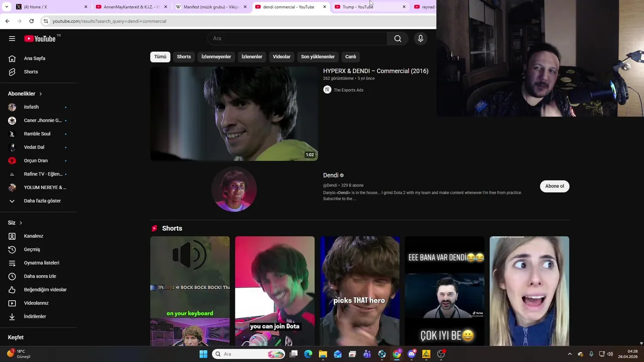Click the Ara search input field
This screenshot has height=362, width=644.
(x=297, y=39)
